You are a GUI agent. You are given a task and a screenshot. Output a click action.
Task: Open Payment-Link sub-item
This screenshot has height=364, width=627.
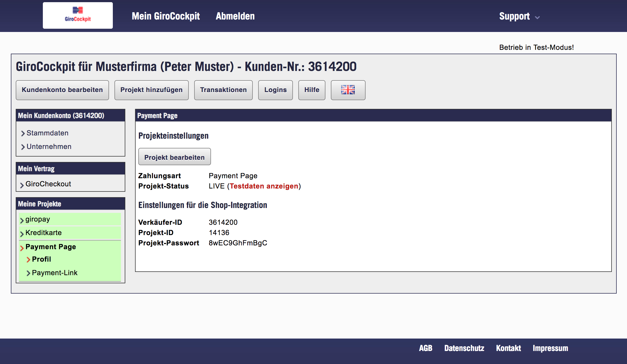(x=55, y=273)
